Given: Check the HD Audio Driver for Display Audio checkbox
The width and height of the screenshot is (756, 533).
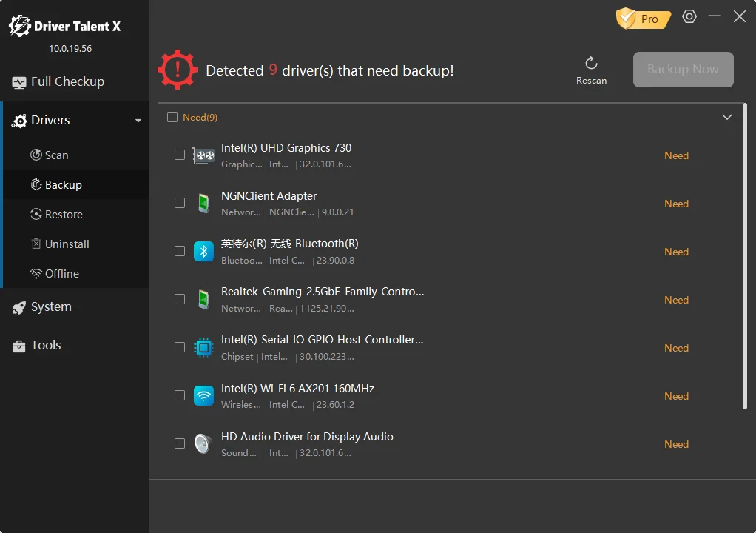Looking at the screenshot, I should click(x=179, y=443).
